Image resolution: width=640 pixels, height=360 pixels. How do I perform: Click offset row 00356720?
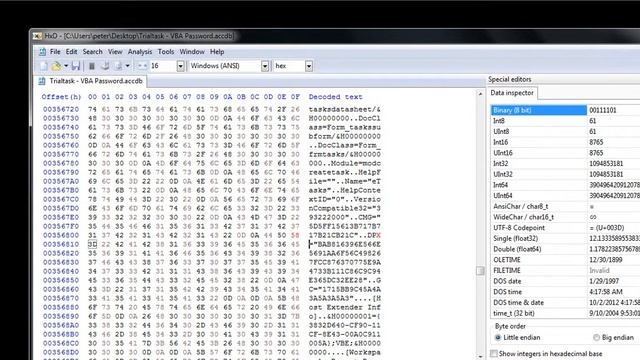pos(61,109)
